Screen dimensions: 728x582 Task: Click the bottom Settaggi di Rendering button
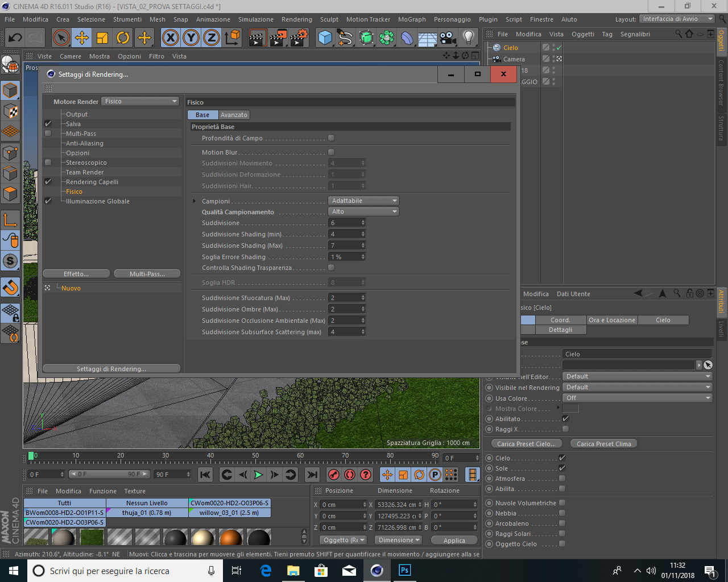click(111, 369)
